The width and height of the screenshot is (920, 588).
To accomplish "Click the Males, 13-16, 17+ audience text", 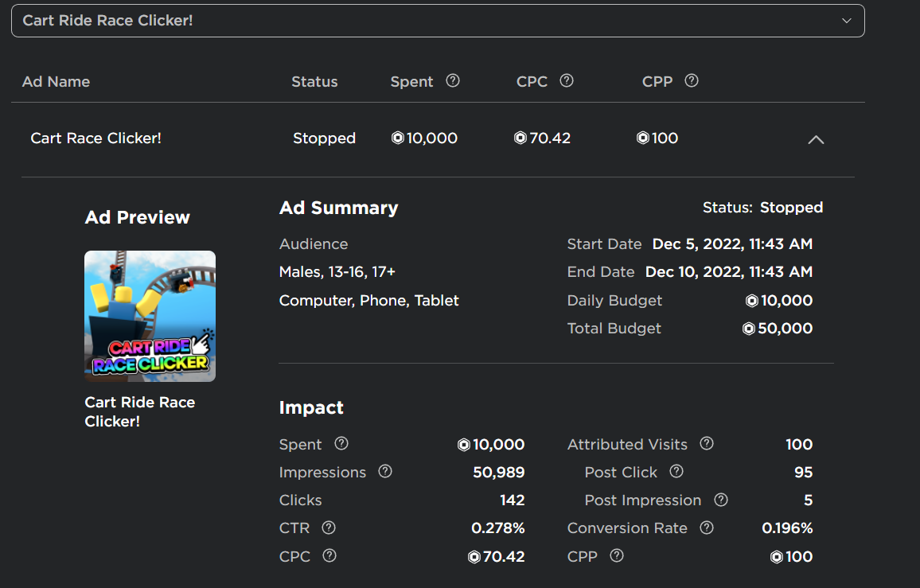I will (x=337, y=271).
